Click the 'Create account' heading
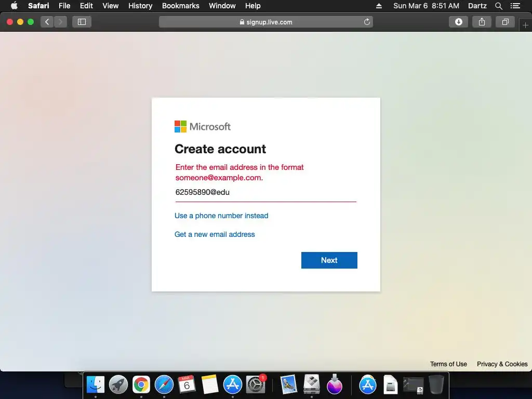This screenshot has width=532, height=399. (x=220, y=149)
